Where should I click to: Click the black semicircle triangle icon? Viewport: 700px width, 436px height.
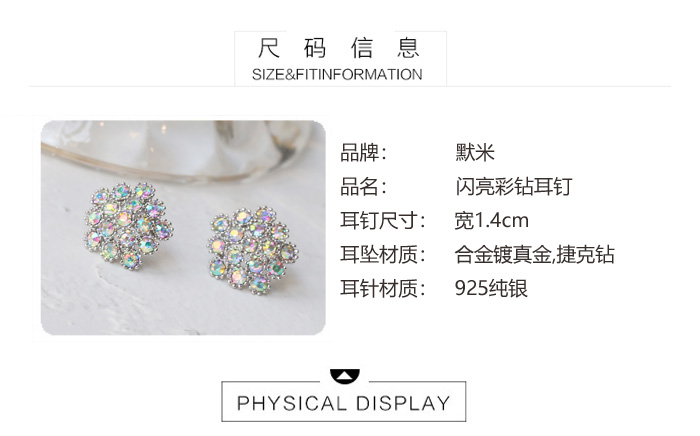345,376
